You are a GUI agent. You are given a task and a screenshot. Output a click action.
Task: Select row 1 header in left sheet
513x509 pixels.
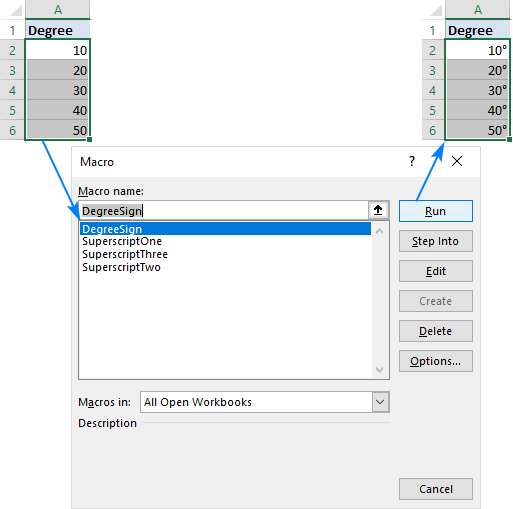pos(12,30)
